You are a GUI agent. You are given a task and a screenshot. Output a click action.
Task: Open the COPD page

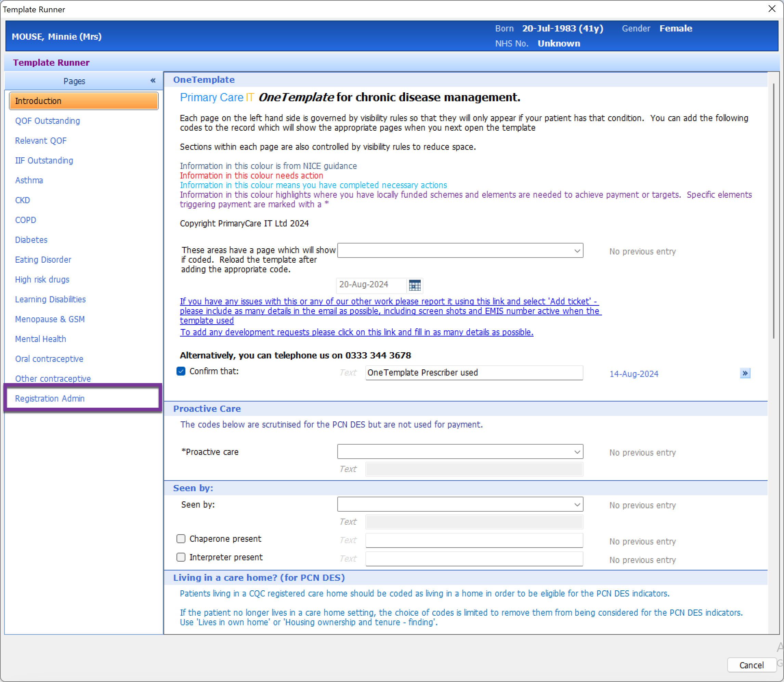pos(26,220)
